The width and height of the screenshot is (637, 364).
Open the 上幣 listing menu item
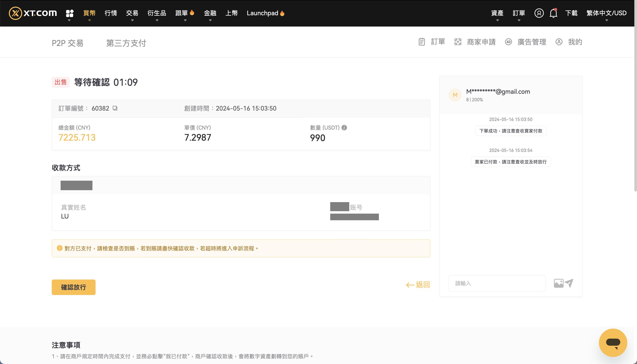232,13
